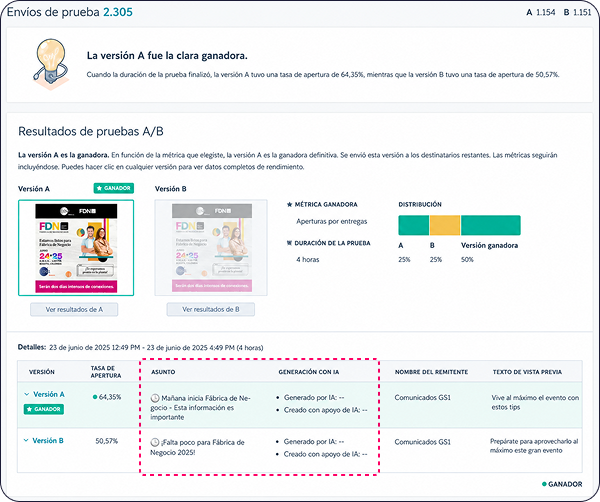This screenshot has height=502, width=600.
Task: Click preview text 'Vive al máximo el evento'
Action: tap(535, 402)
